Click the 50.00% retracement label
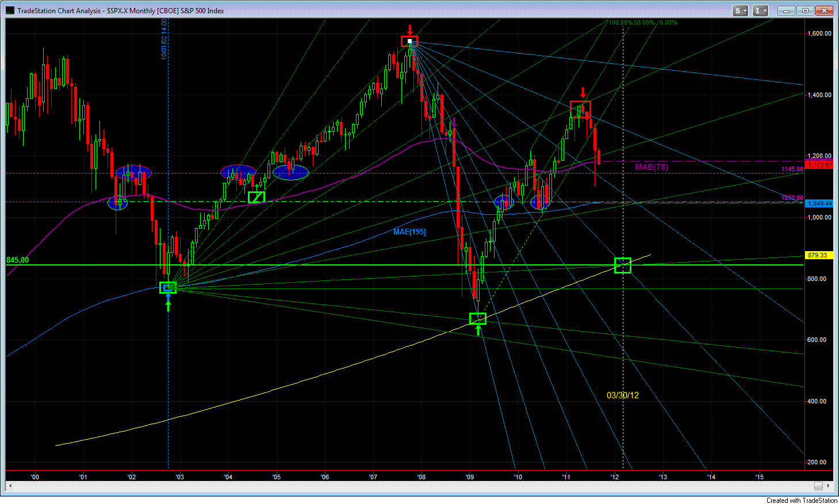 click(x=645, y=22)
